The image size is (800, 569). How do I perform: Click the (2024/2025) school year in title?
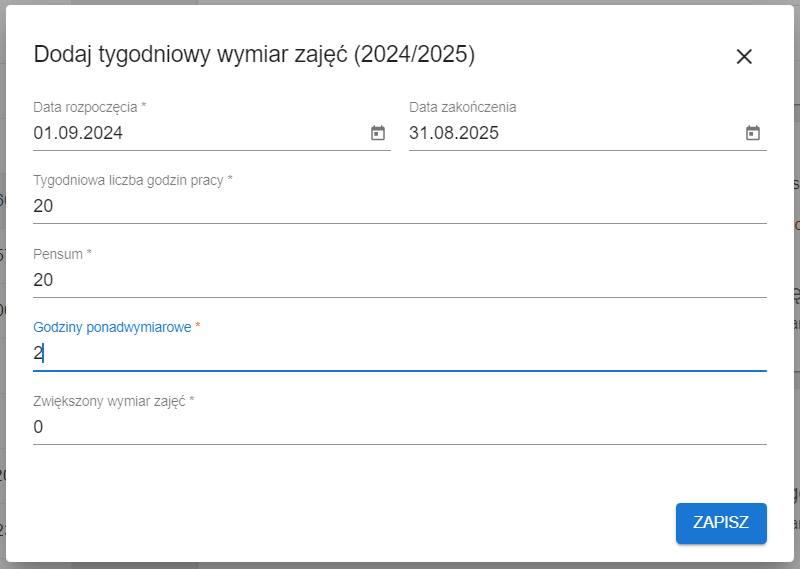coord(415,55)
